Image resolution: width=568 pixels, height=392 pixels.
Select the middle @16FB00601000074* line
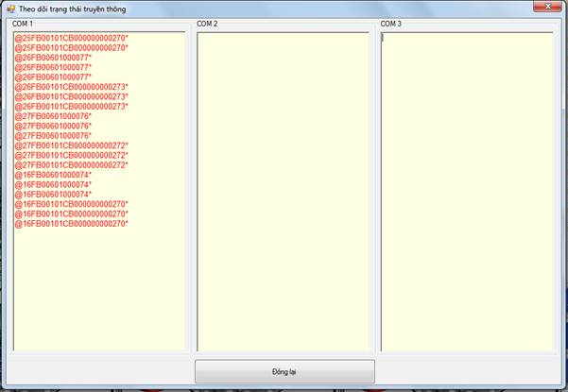[53, 184]
